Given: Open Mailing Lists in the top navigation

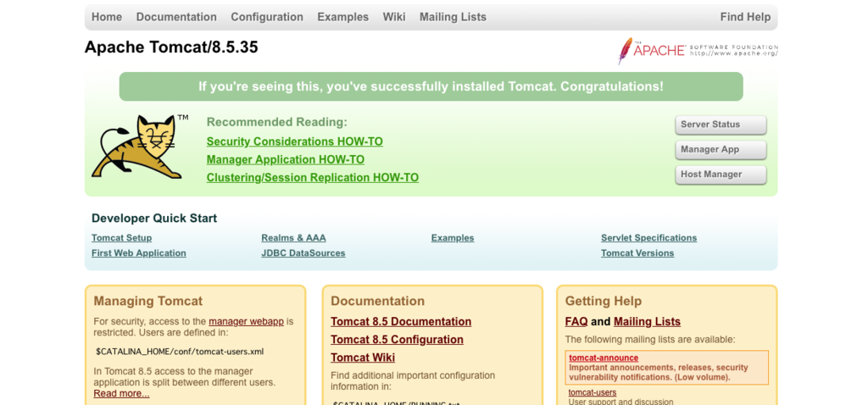Looking at the screenshot, I should (453, 17).
